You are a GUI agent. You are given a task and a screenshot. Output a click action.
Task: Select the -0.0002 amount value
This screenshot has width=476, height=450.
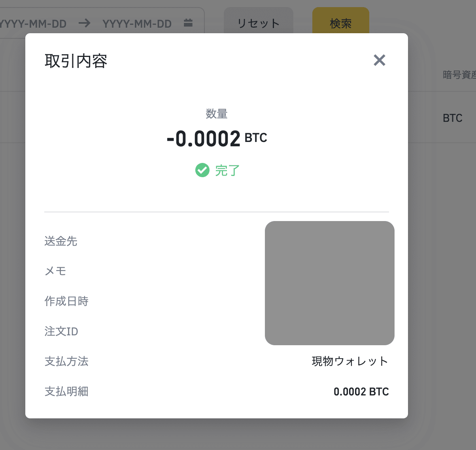pyautogui.click(x=204, y=139)
